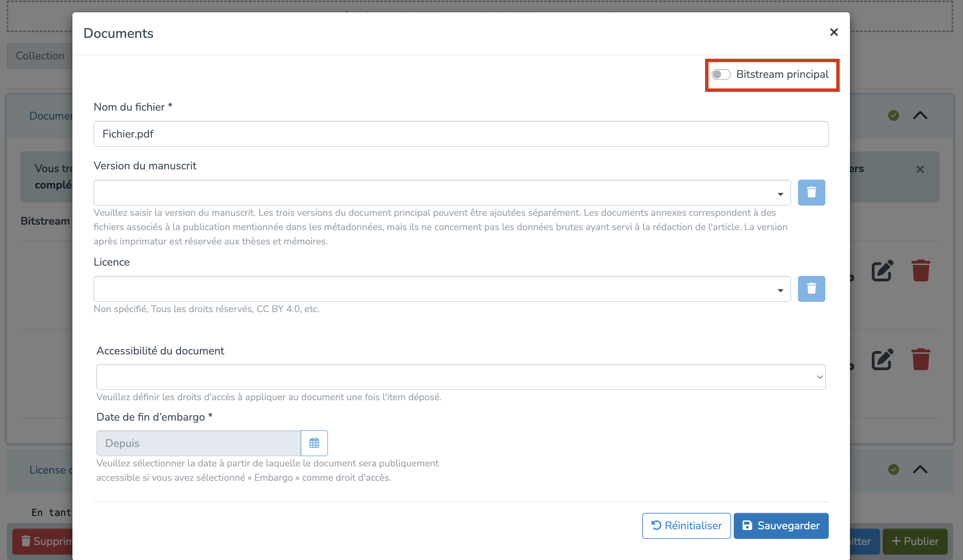This screenshot has width=963, height=560.
Task: Click the first bitstream edit pencil icon
Action: click(882, 271)
